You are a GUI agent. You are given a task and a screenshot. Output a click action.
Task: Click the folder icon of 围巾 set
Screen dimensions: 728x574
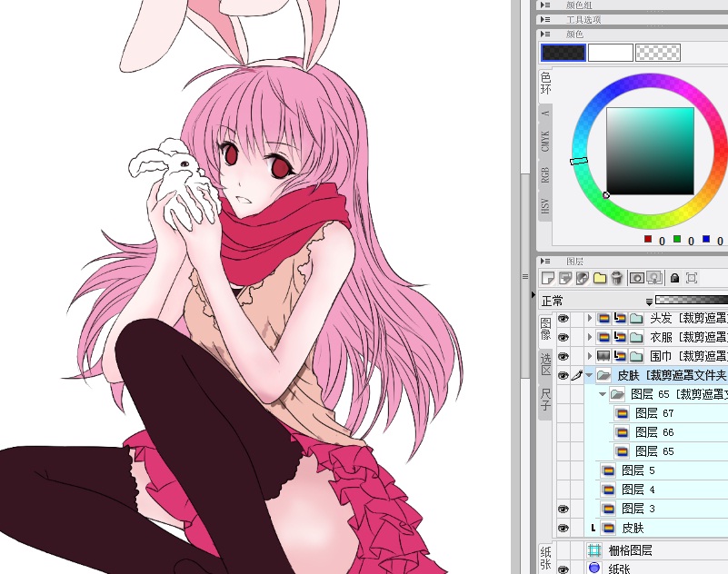(636, 356)
